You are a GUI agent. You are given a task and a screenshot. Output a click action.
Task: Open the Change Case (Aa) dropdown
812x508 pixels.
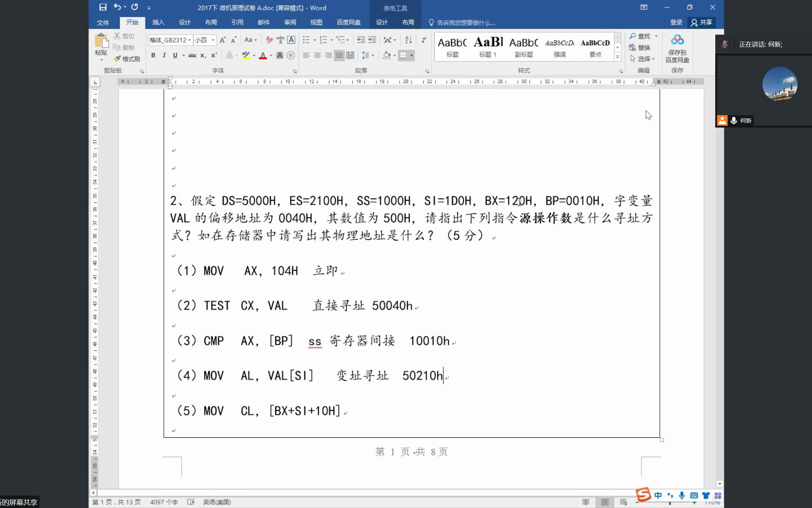(251, 40)
